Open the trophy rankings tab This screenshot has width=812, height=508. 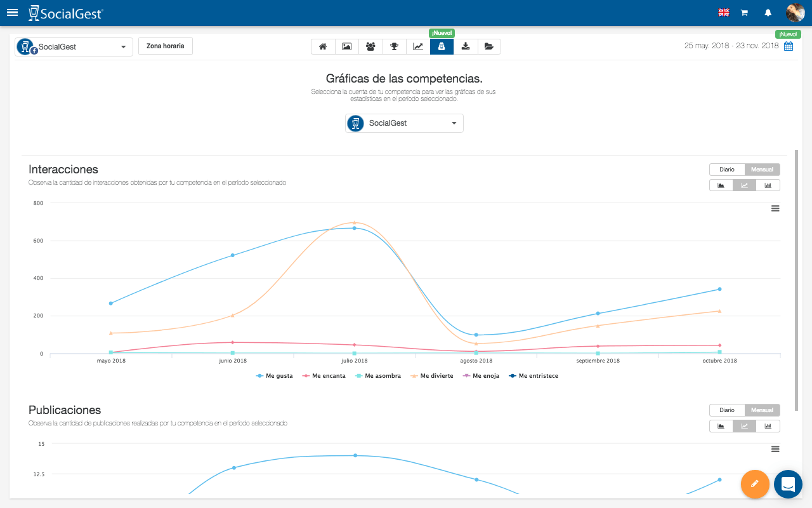(395, 46)
